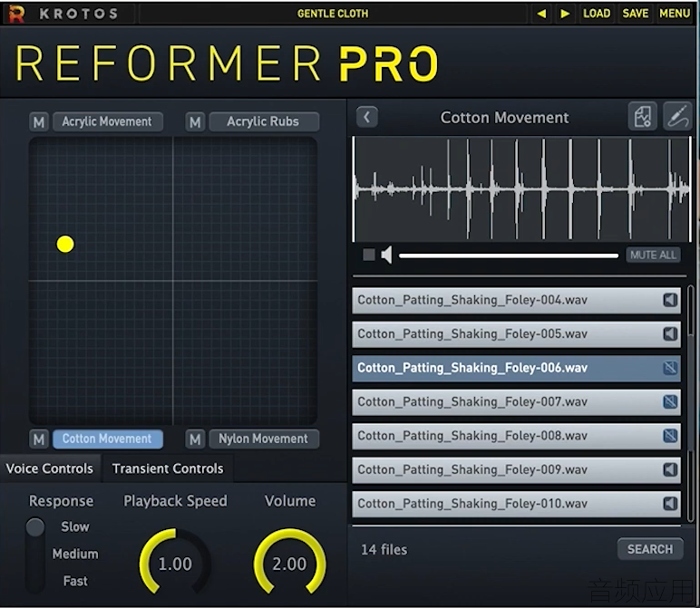
Task: Open the MENU
Action: coord(675,14)
